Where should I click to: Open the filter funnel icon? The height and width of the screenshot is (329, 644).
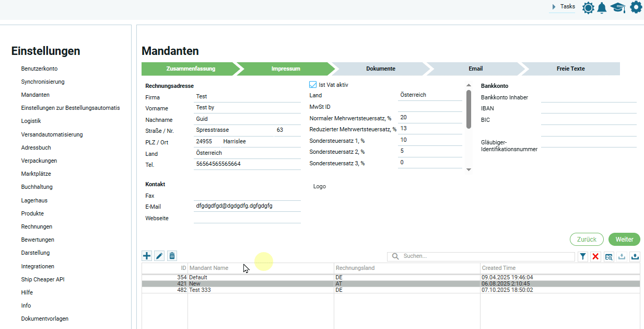pos(582,256)
